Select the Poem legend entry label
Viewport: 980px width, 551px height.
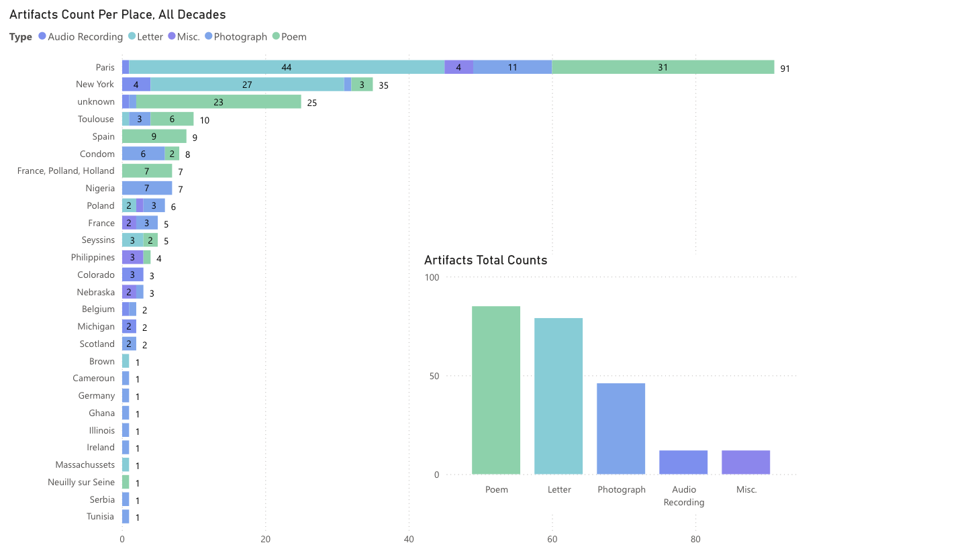pyautogui.click(x=293, y=37)
